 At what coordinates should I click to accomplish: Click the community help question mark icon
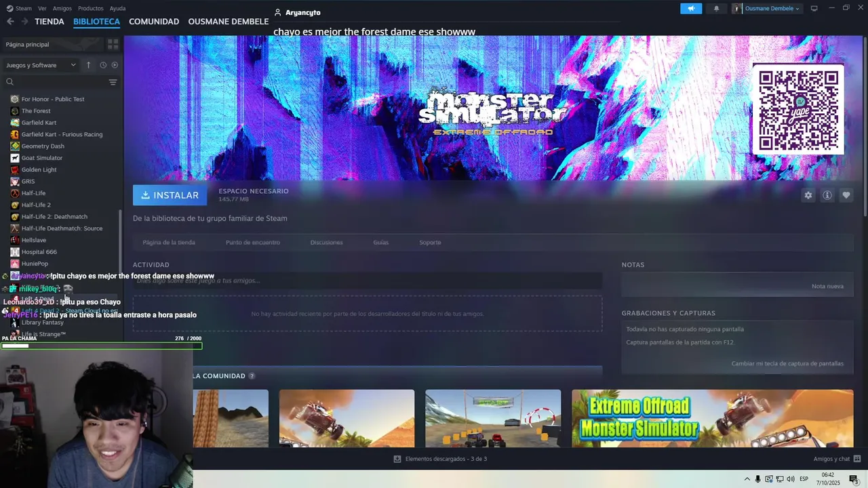(x=252, y=376)
